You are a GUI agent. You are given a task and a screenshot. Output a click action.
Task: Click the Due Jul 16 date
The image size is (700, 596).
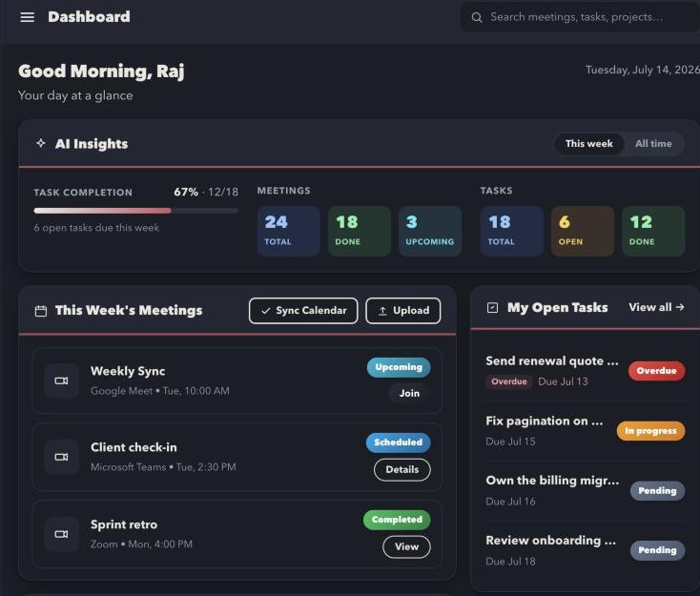click(x=510, y=502)
